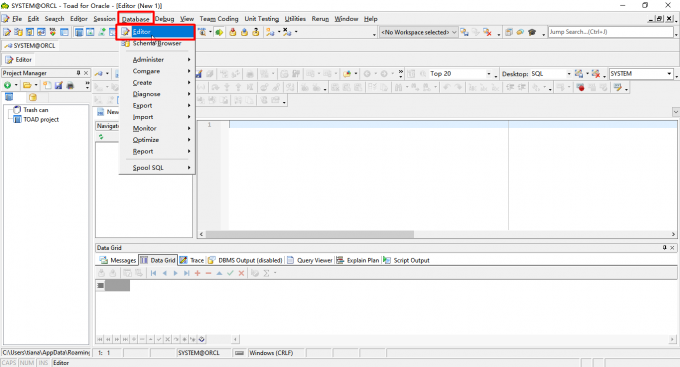Screen dimensions: 680x367
Task: Open the Spool SQL submenu item
Action: pos(157,167)
